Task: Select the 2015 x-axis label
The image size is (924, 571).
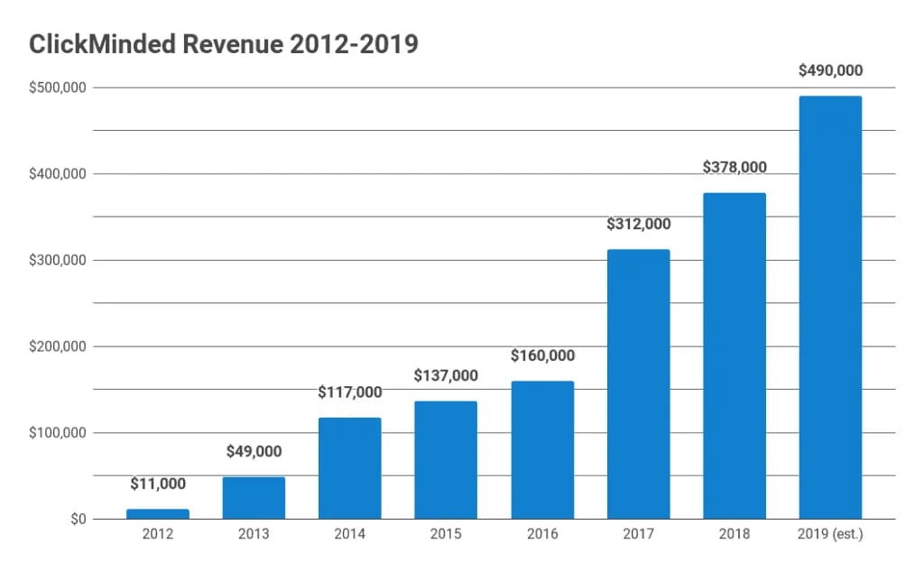Action: pos(446,534)
